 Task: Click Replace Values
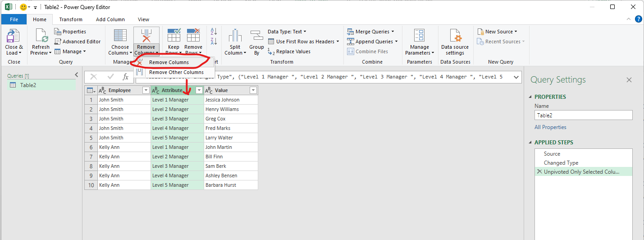tap(289, 51)
